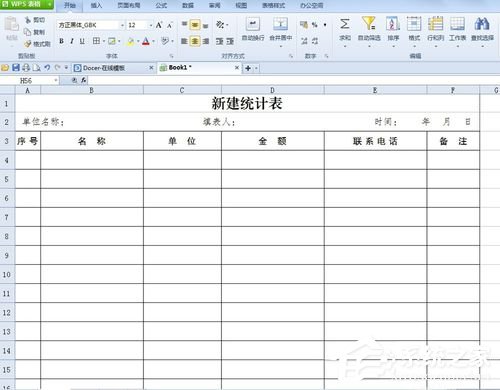
Task: Increase font size with large A
Action: click(159, 25)
